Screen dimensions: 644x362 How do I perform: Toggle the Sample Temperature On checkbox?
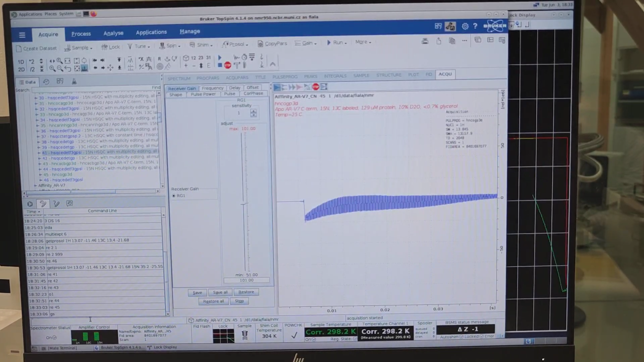pos(313,339)
